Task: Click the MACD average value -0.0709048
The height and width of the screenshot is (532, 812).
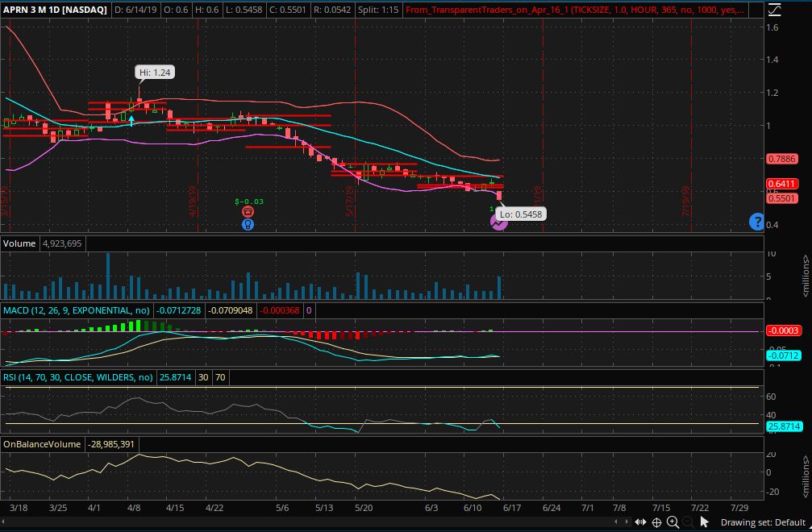Action: tap(231, 310)
